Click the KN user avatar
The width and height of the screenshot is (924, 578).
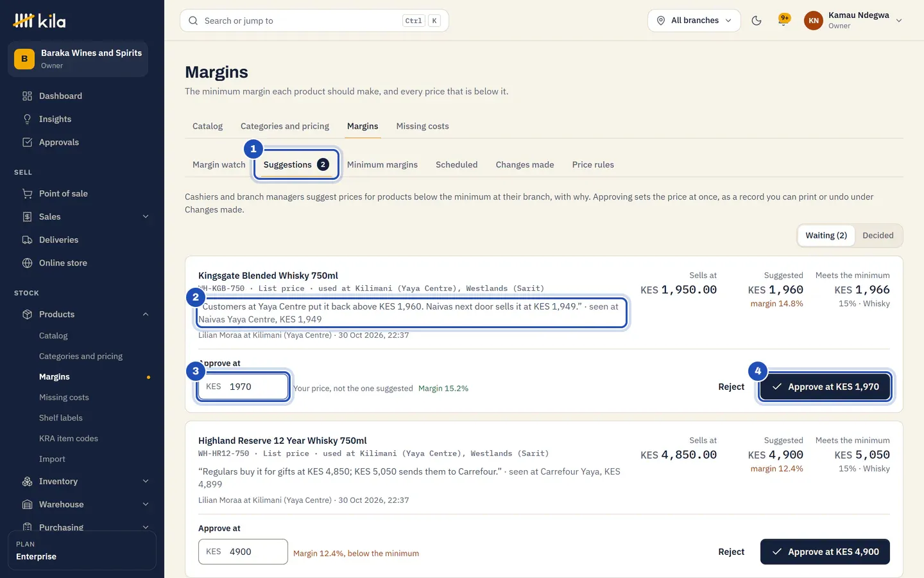[x=813, y=21]
